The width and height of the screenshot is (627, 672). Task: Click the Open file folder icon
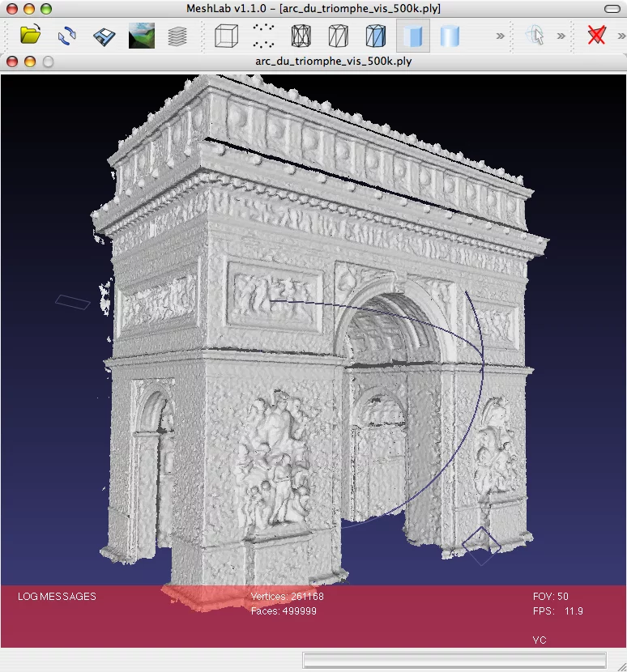pyautogui.click(x=30, y=36)
